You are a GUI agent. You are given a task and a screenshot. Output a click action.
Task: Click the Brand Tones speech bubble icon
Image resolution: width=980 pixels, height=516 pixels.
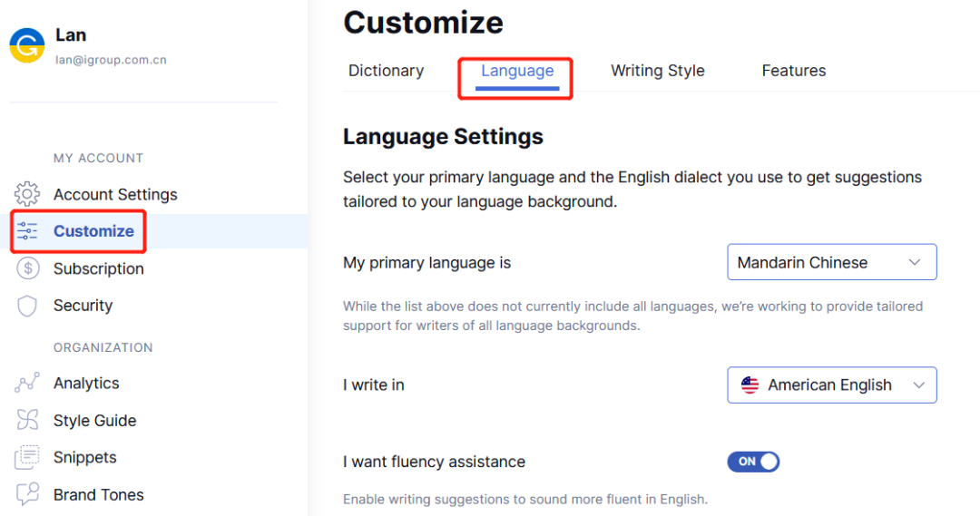pos(27,494)
